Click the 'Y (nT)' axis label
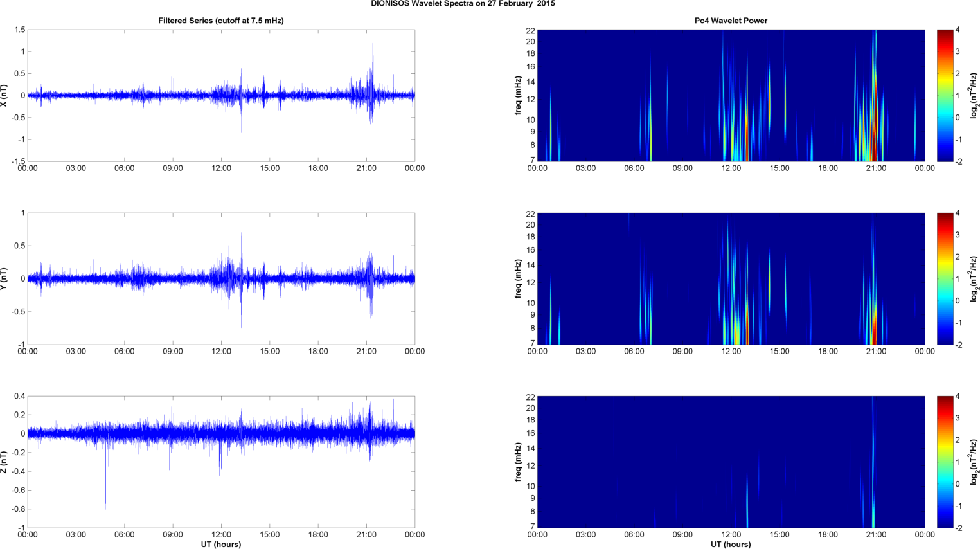This screenshot has height=549, width=980. (4, 278)
